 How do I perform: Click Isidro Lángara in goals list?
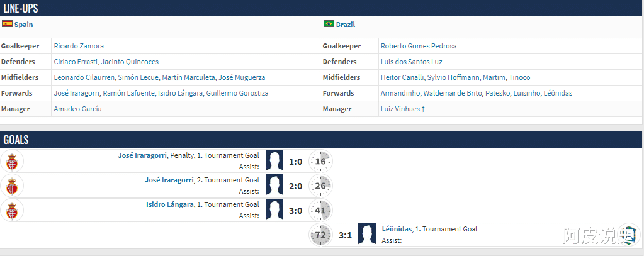tap(169, 204)
